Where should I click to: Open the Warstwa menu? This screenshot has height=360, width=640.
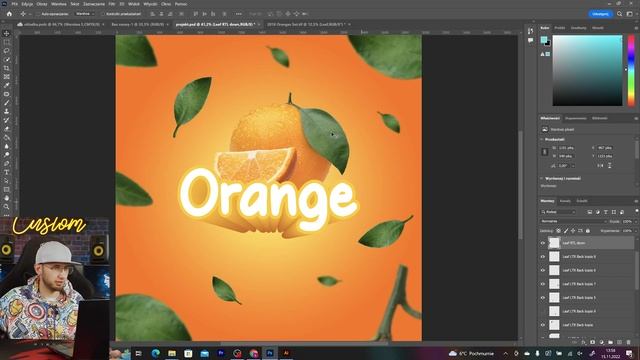[59, 4]
